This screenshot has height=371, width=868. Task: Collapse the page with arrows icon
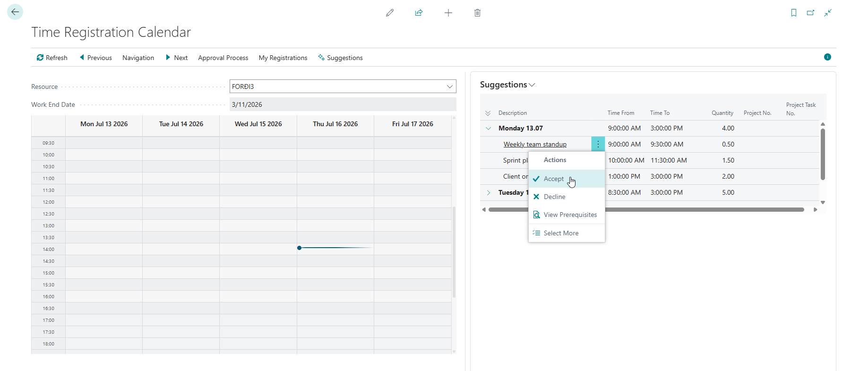[x=828, y=13]
